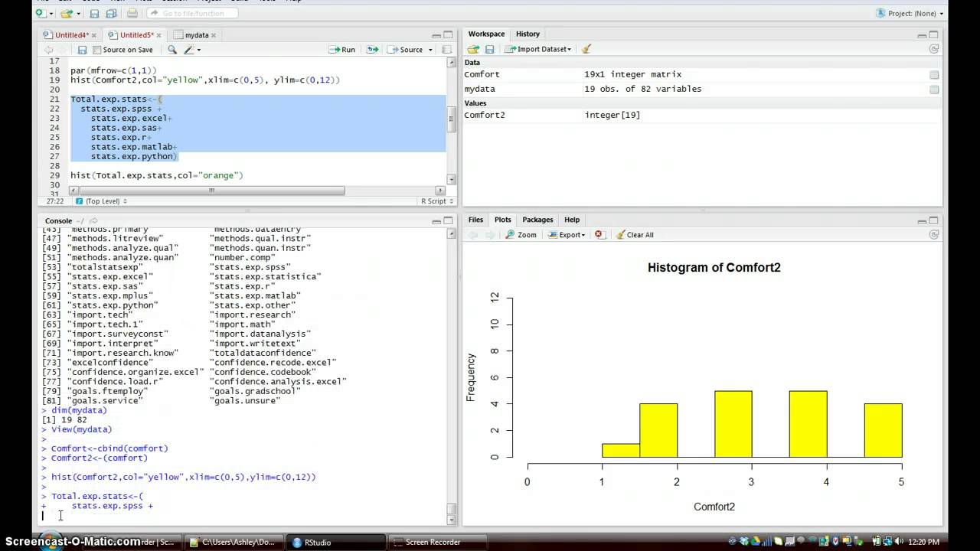Open C:\Users\Ashley taskbar window
This screenshot has width=980, height=551.
[x=234, y=542]
